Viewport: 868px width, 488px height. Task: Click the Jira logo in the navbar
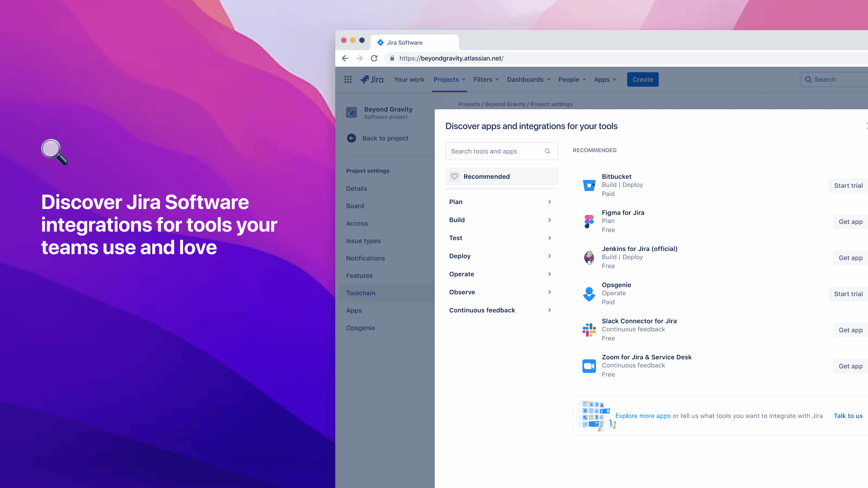(x=372, y=79)
